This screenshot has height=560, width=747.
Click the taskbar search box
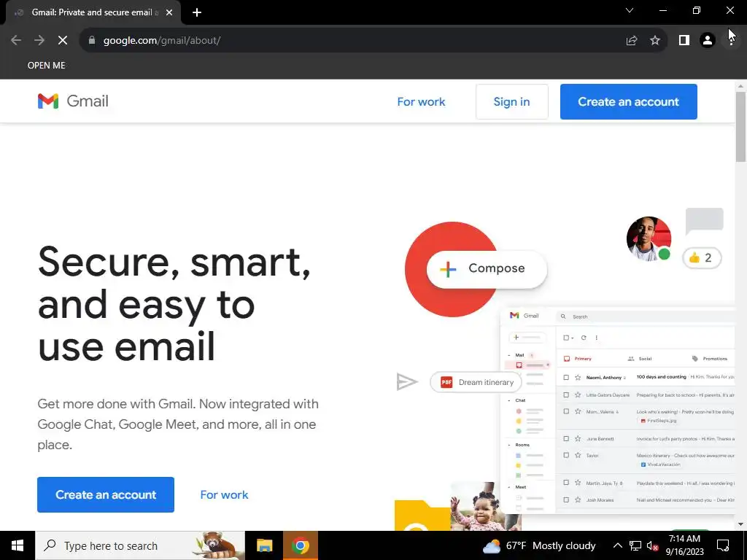[x=140, y=545]
